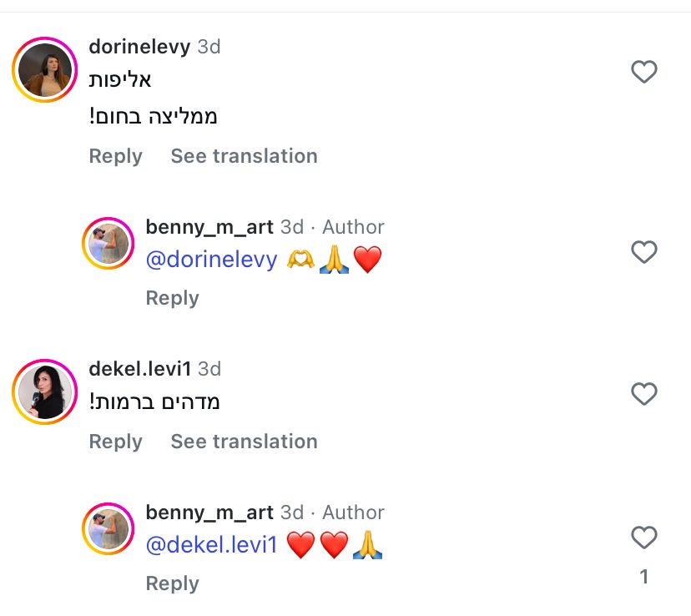691x616 pixels.
Task: Open benny_m_art's avatar beside the dekel.levi1 reply
Action: [108, 530]
